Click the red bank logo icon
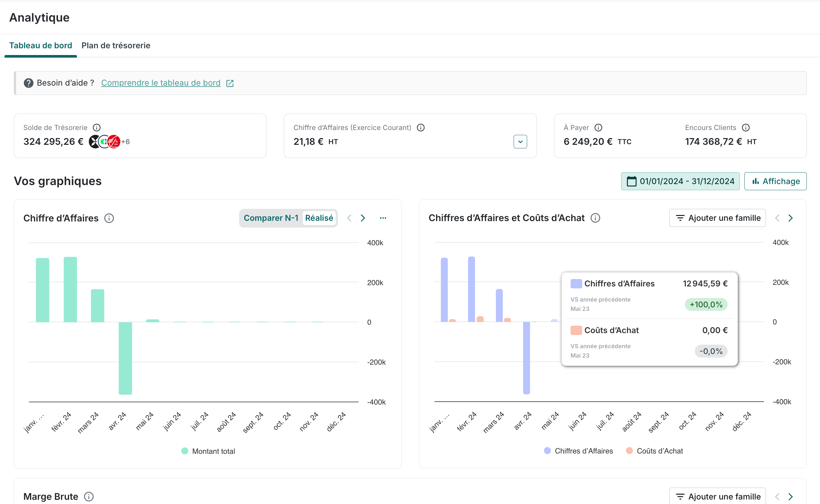Viewport: 820px width, 504px height. [114, 142]
